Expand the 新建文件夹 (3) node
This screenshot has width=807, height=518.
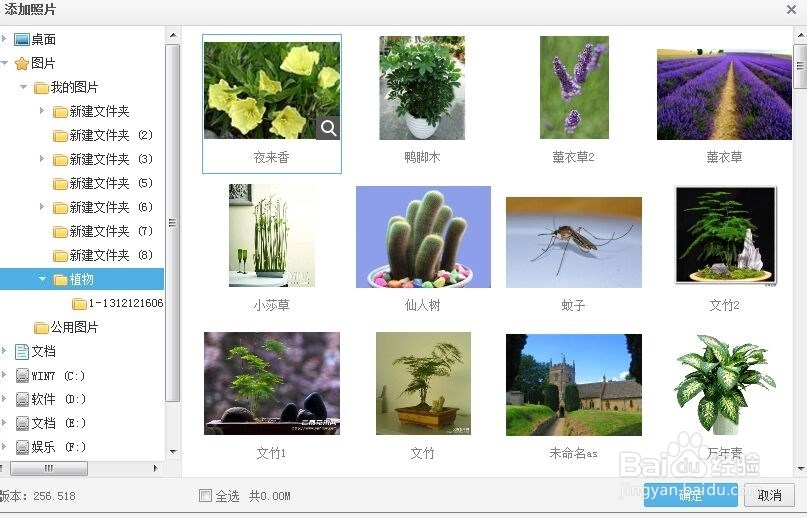[42, 159]
